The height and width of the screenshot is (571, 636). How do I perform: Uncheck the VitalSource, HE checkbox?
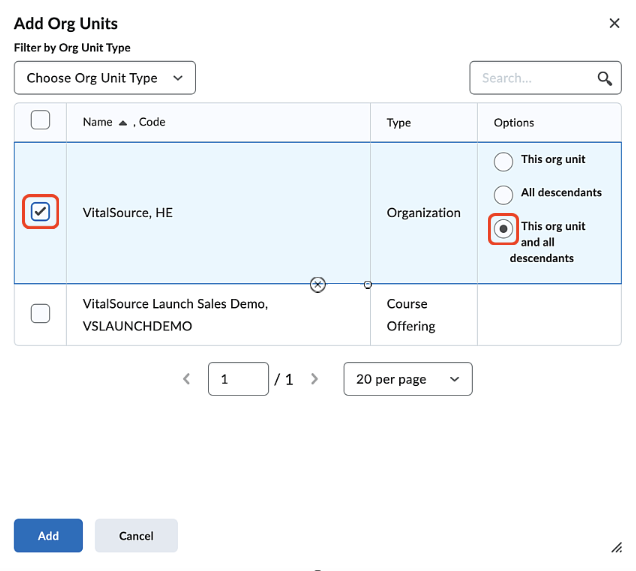(40, 212)
